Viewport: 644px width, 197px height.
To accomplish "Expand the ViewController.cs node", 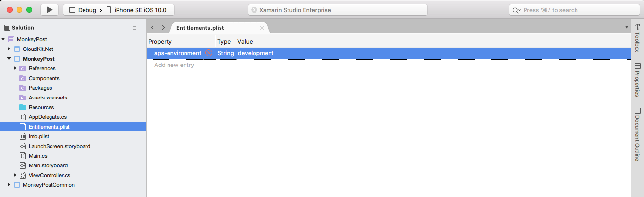I will point(15,175).
